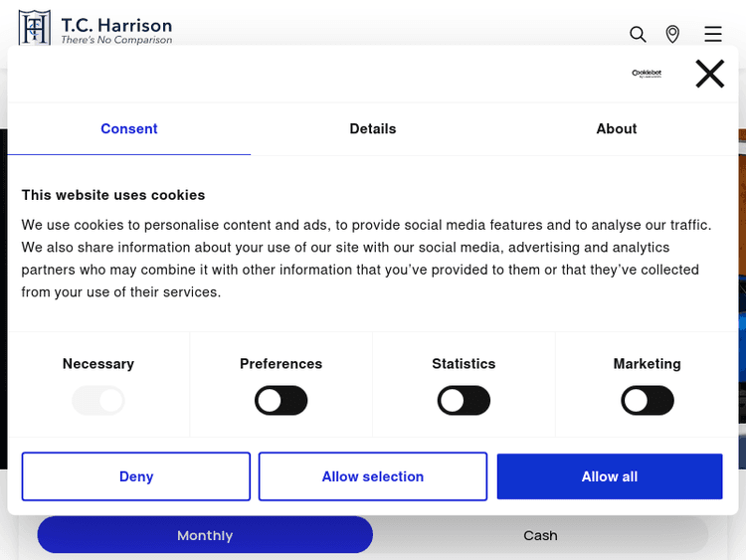Screen dimensions: 746x560
Task: Go to the About tab
Action: (x=617, y=129)
